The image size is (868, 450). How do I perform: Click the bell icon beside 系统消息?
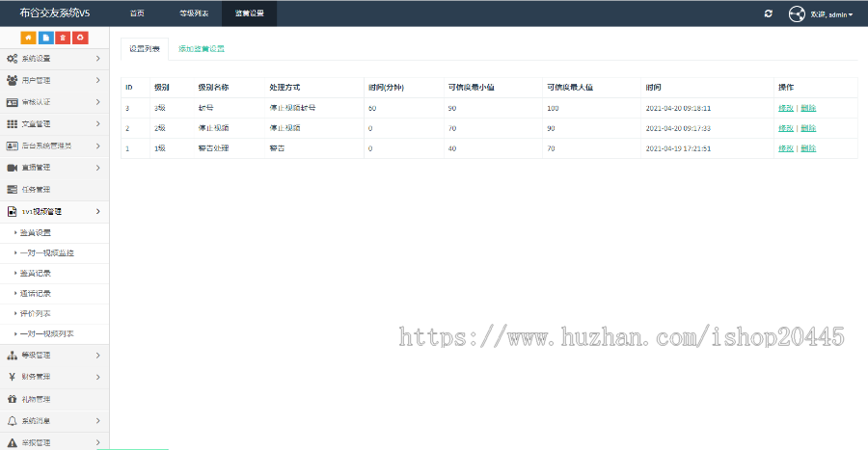coord(12,421)
